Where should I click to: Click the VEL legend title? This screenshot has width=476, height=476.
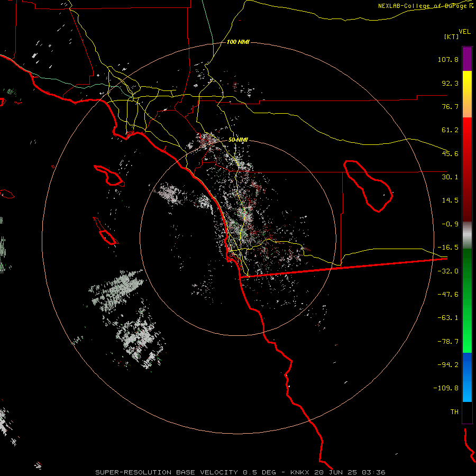coord(464,32)
